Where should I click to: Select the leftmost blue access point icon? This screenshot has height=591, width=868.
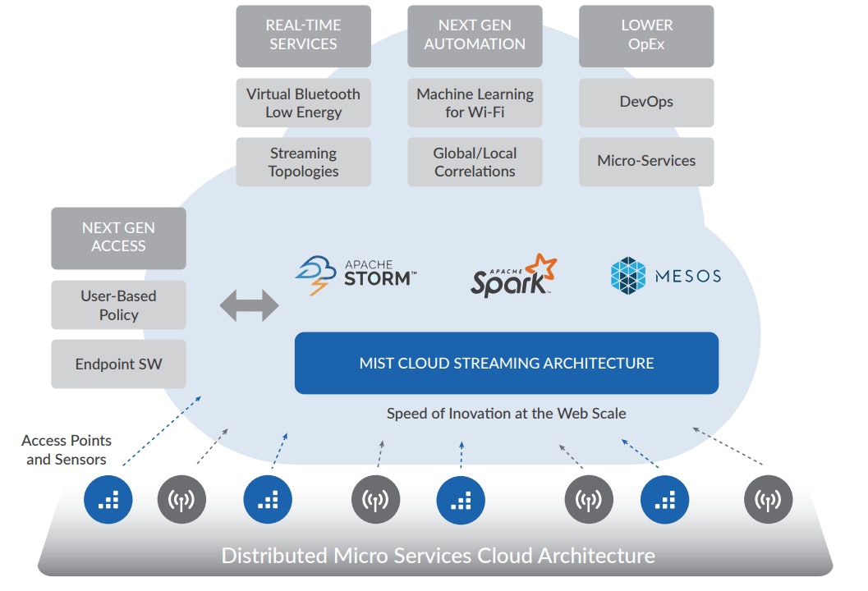(x=108, y=499)
